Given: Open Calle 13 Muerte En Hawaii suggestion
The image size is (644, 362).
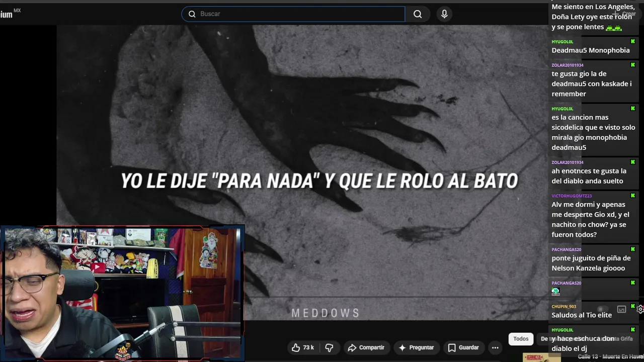Looking at the screenshot, I should point(611,356).
